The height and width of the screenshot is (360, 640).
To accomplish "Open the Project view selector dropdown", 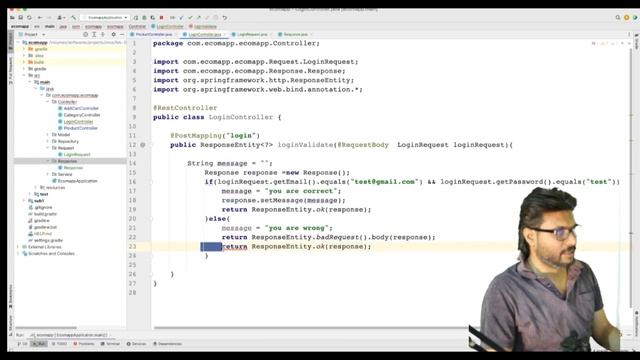I will click(32, 34).
